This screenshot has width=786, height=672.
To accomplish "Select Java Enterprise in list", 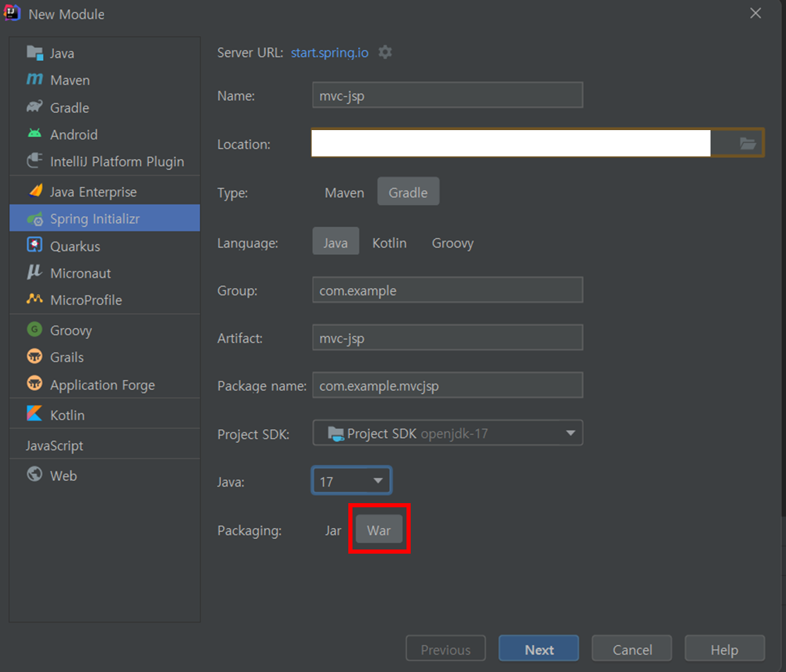I will click(105, 192).
